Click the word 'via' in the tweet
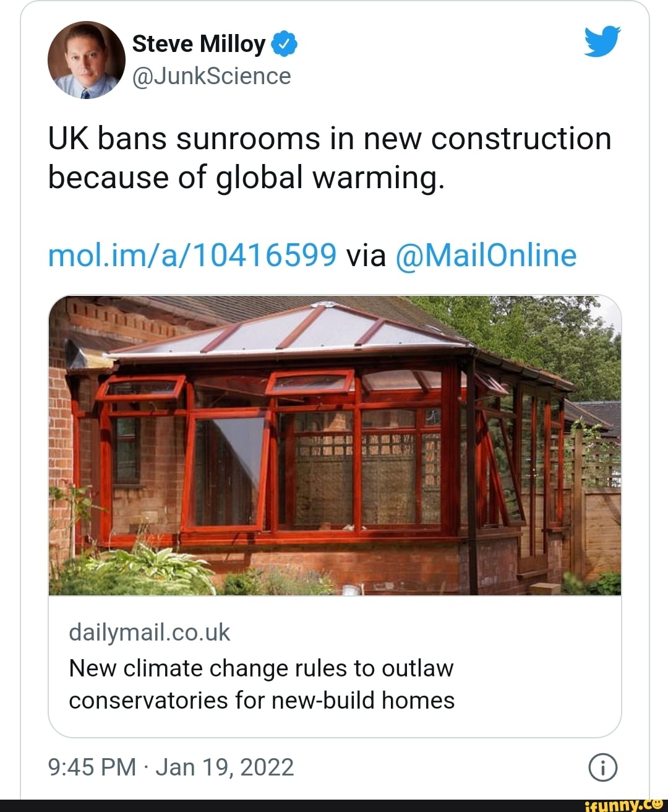Image resolution: width=668 pixels, height=812 pixels. (x=366, y=255)
